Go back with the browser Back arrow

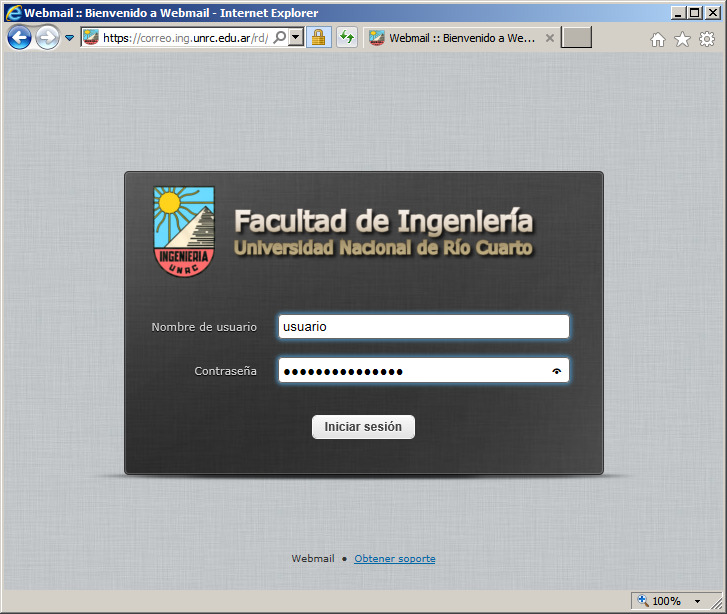point(19,38)
